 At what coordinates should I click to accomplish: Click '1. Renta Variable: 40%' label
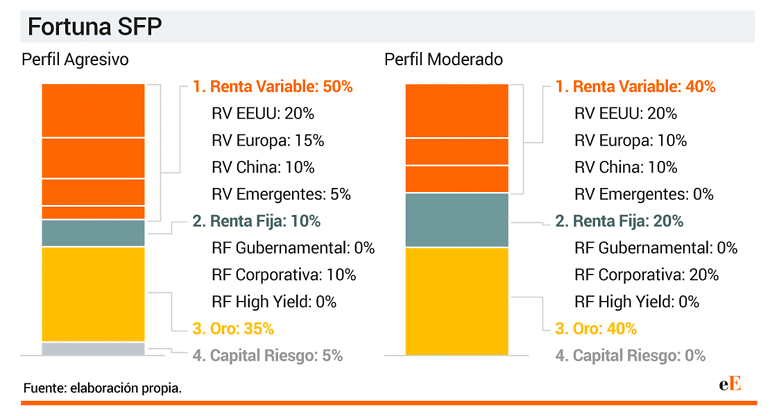tap(635, 87)
